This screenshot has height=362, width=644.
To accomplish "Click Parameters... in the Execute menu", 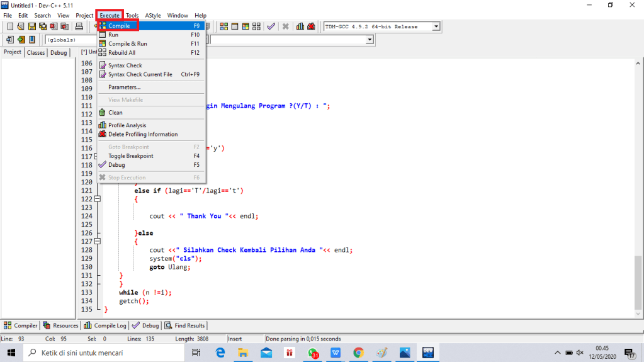I will [x=124, y=88].
